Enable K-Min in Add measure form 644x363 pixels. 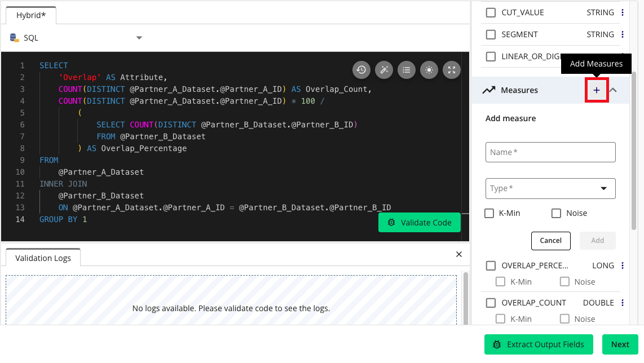(x=490, y=213)
